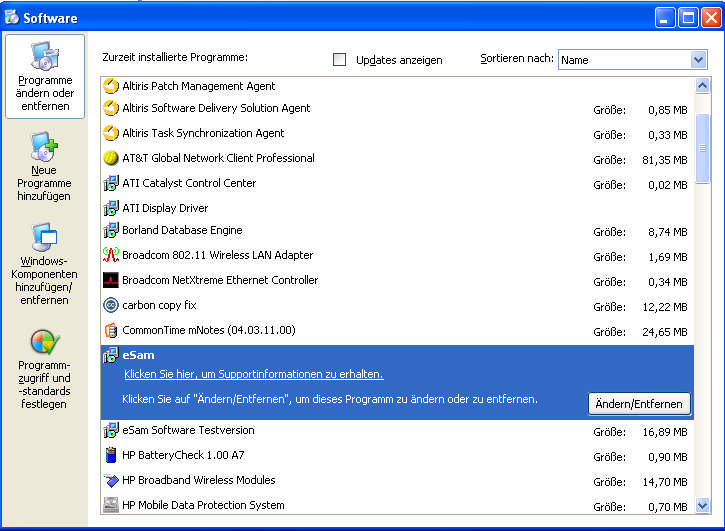
Task: Click the 14,70 MB size value
Action: pos(664,482)
